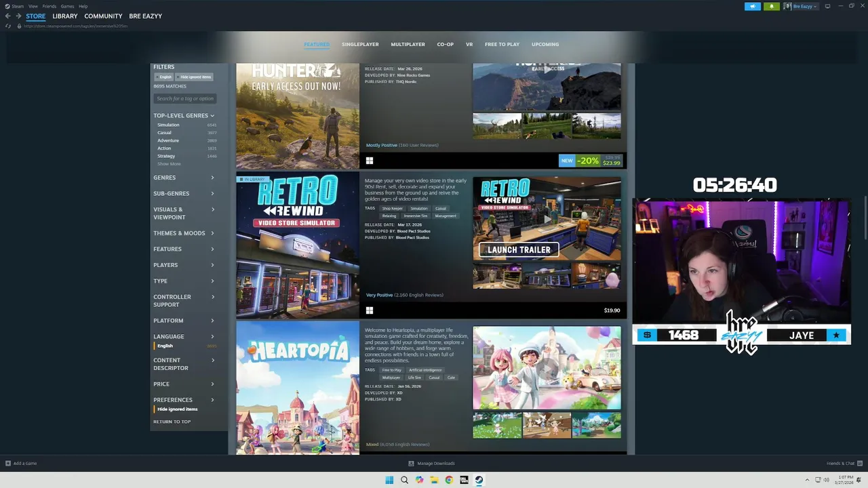
Task: Click the Add a Game plus icon
Action: tap(8, 464)
